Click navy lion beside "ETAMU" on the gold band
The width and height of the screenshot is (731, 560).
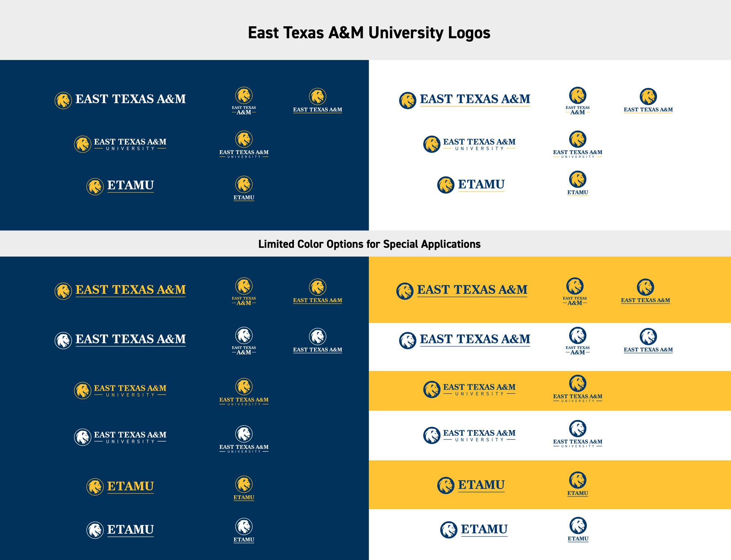[x=446, y=485]
